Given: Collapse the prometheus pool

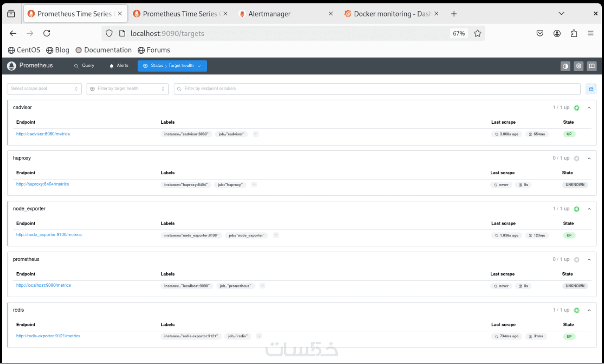Looking at the screenshot, I should pyautogui.click(x=589, y=260).
